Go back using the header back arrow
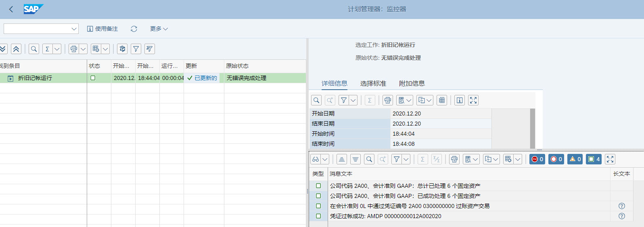The width and height of the screenshot is (644, 227). [11, 9]
